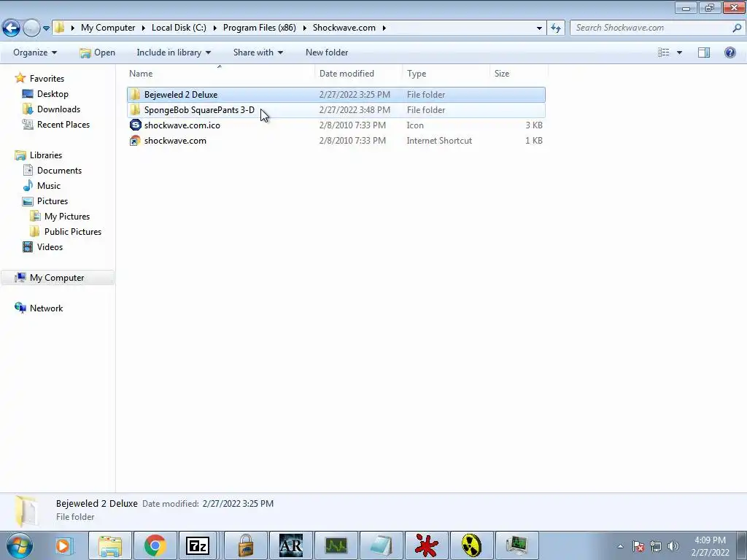Viewport: 747px width, 560px height.
Task: Open the view options dropdown arrow
Action: [679, 52]
